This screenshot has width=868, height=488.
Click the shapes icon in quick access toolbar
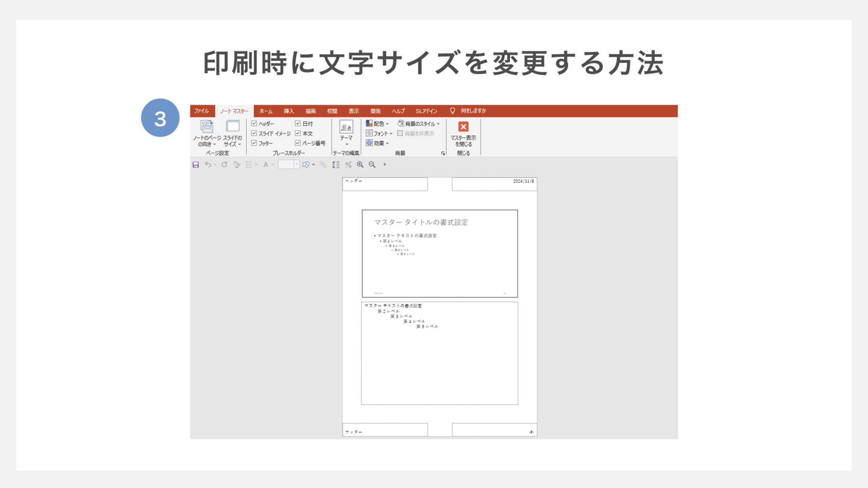306,164
